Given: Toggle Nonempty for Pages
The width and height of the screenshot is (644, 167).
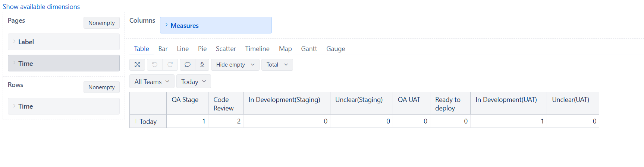Looking at the screenshot, I should pyautogui.click(x=101, y=23).
